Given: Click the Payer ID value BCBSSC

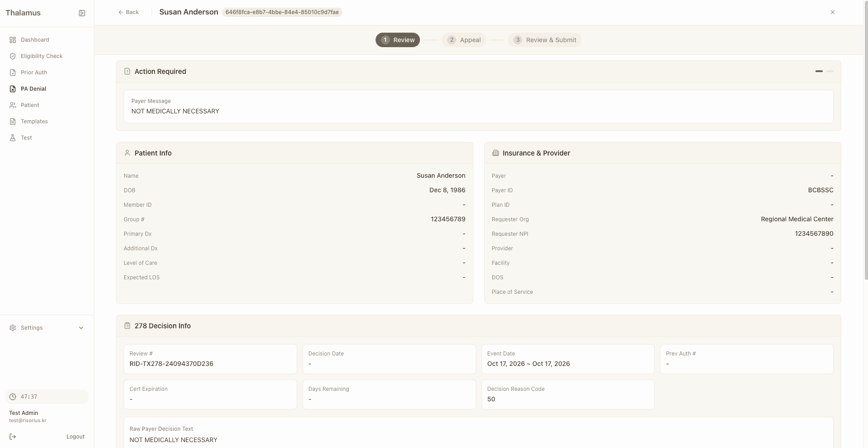Looking at the screenshot, I should coord(820,190).
